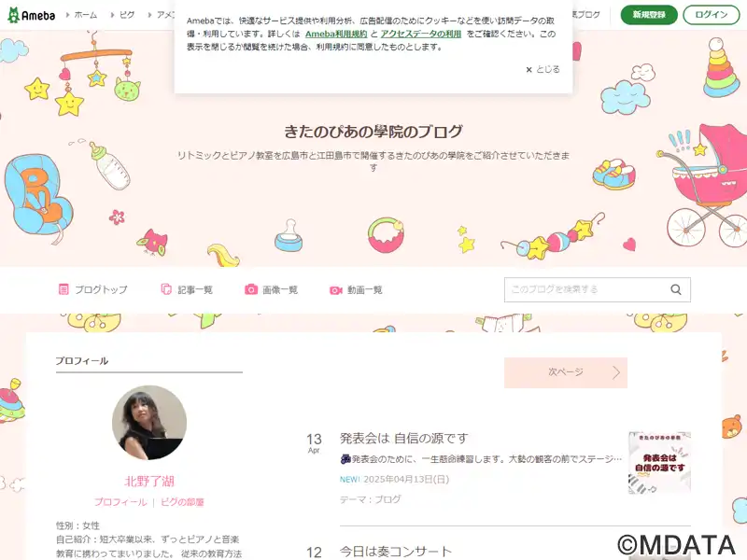Focus the このブログを検索する search field
Viewport: 747px width, 560px height.
coord(587,289)
